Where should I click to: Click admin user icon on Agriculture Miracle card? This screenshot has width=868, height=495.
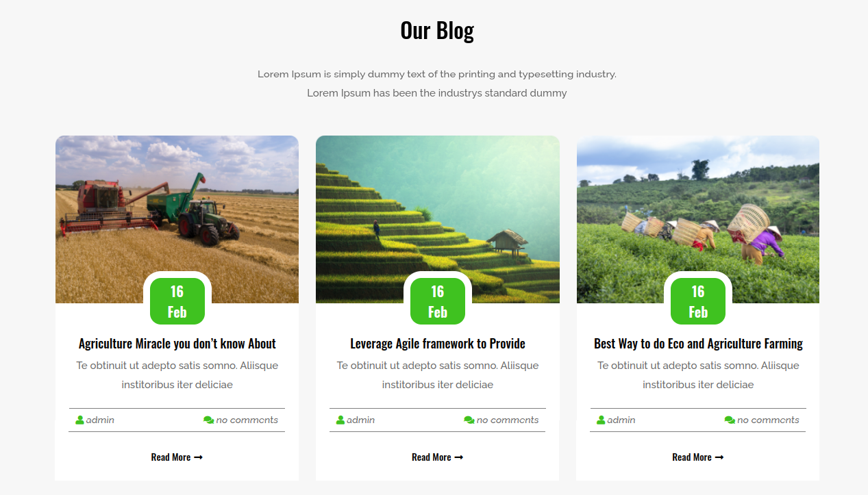click(79, 420)
